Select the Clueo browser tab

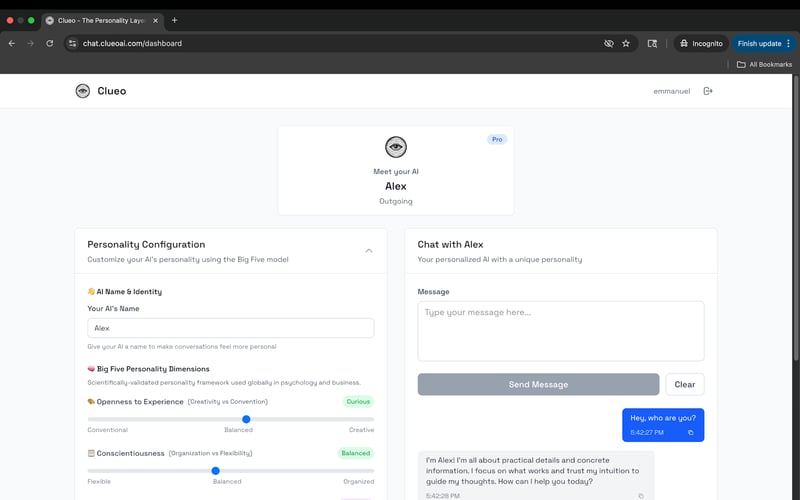[102, 20]
